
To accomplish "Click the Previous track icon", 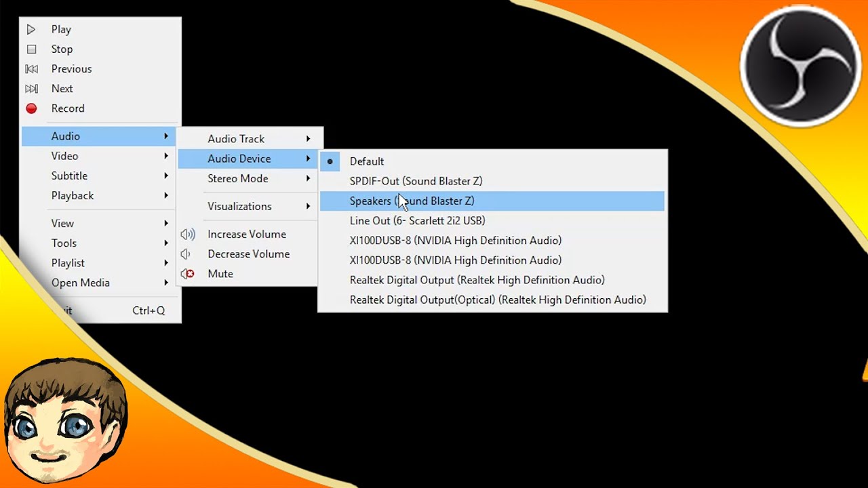I will click(x=31, y=68).
